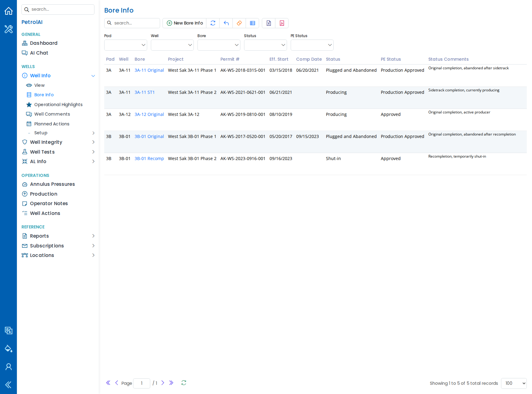Click the page number input box
The width and height of the screenshot is (532, 394).
142,383
